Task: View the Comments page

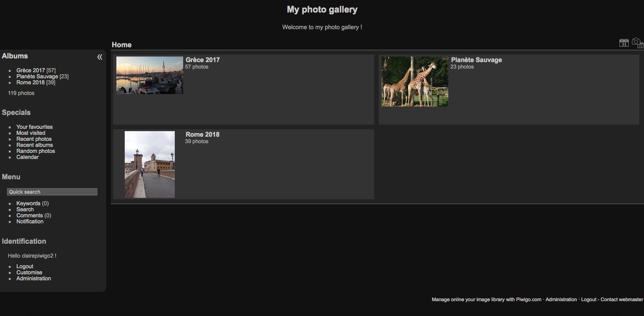Action: (30, 215)
